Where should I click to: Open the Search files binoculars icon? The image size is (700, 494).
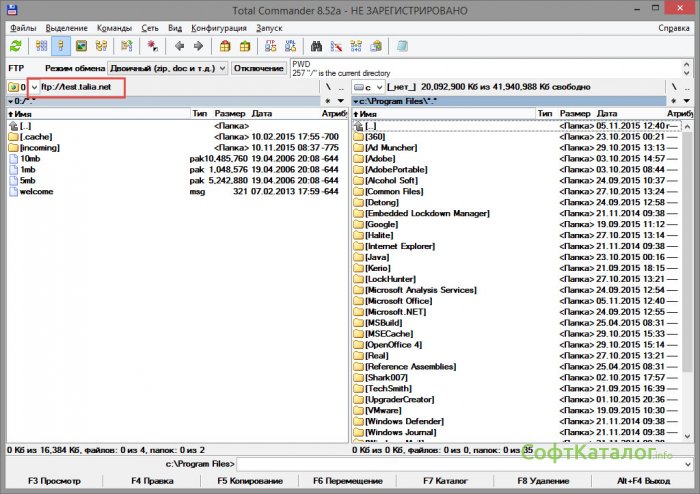point(316,46)
